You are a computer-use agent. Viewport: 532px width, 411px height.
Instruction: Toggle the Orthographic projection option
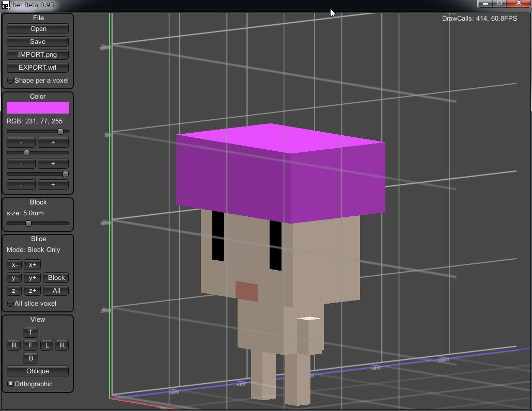[11, 384]
